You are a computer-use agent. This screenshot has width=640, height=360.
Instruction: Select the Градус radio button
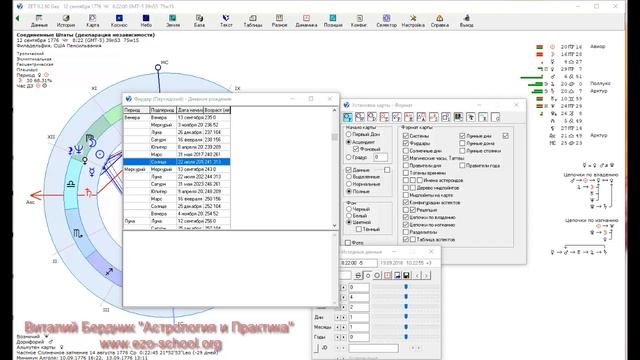point(349,157)
